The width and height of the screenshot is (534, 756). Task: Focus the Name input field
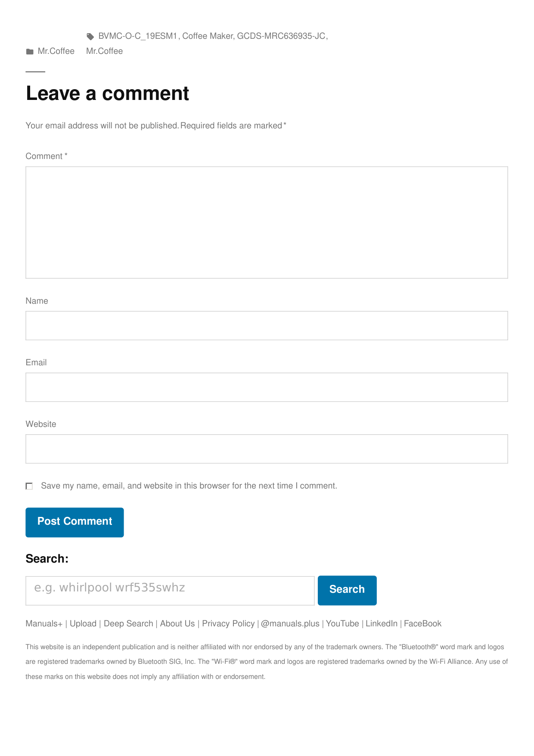point(267,326)
